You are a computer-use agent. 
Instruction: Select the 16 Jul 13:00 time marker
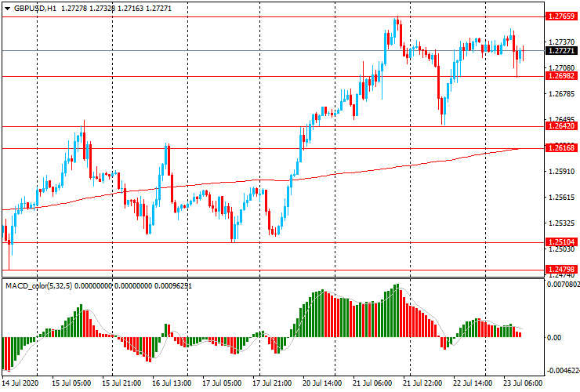pos(172,384)
